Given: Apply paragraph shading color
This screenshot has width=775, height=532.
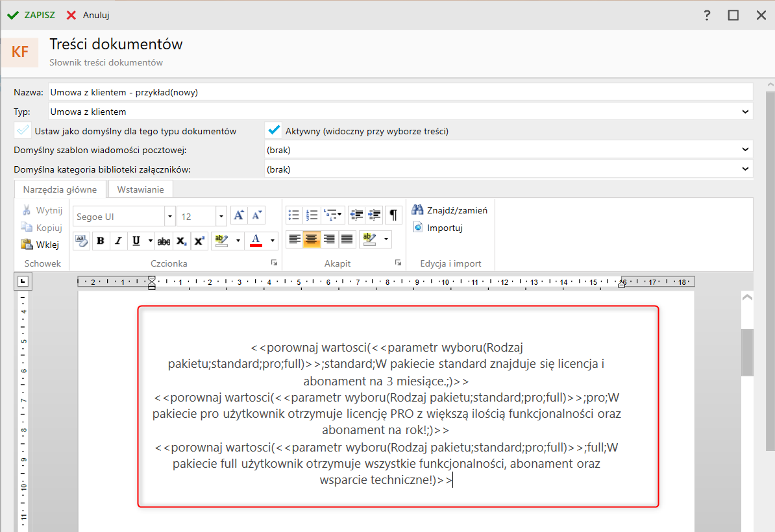Looking at the screenshot, I should pos(369,239).
